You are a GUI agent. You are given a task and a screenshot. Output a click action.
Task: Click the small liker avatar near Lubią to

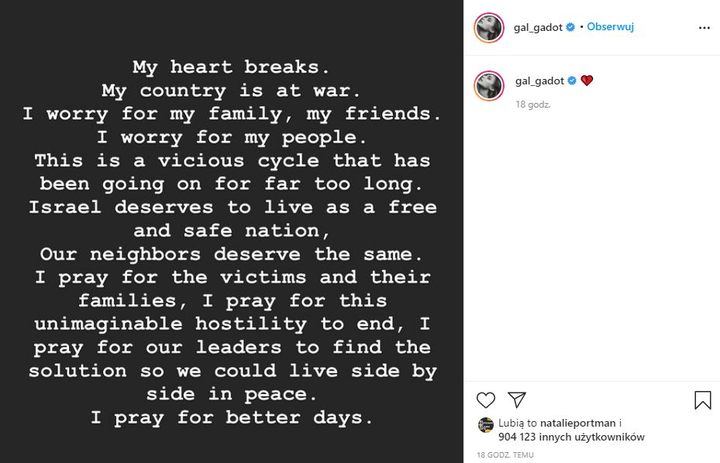[485, 425]
